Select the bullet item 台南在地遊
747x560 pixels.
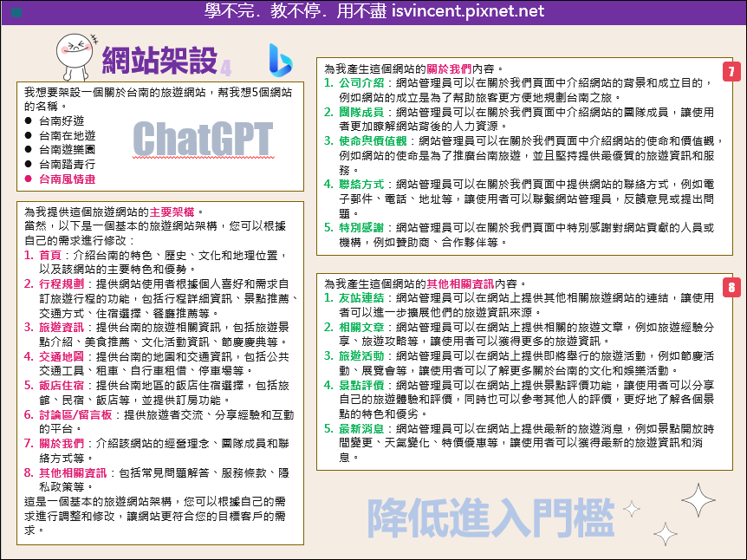(x=68, y=135)
